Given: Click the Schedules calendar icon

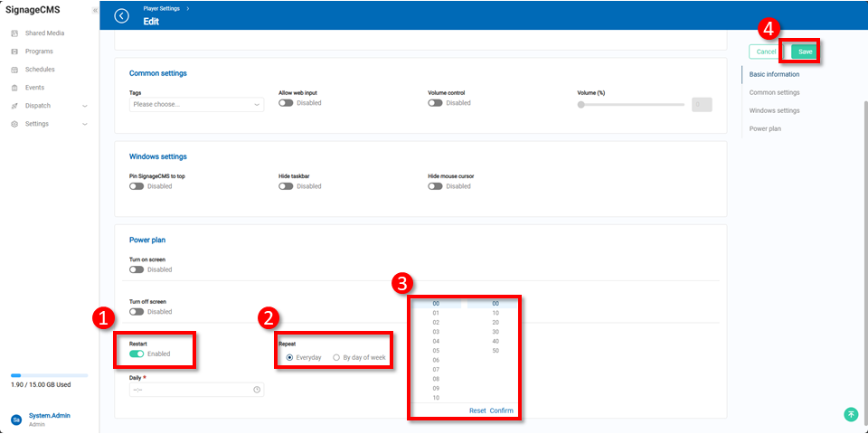Looking at the screenshot, I should [x=14, y=70].
